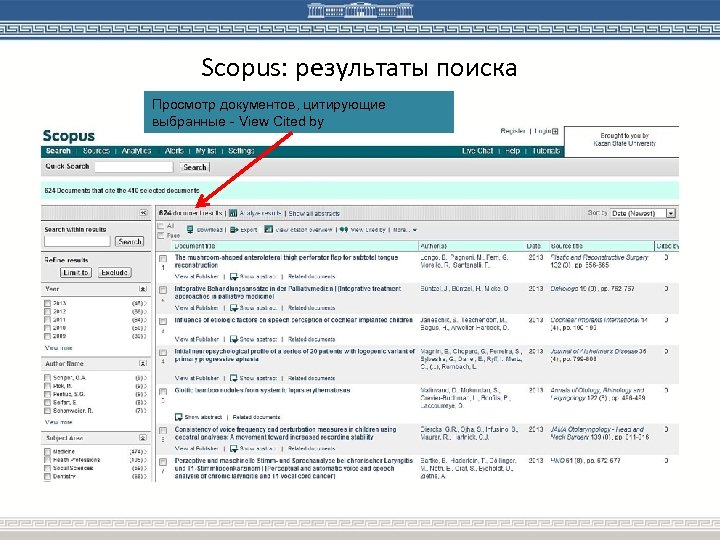
Task: Click the Scopus logo
Action: pyautogui.click(x=68, y=136)
